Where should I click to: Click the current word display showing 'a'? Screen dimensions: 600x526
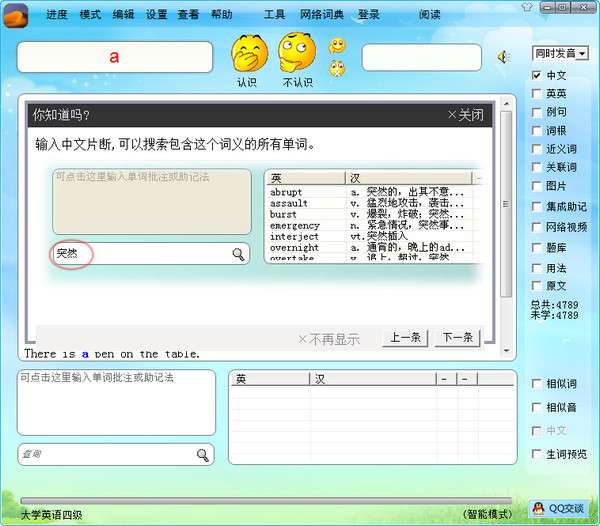(114, 57)
